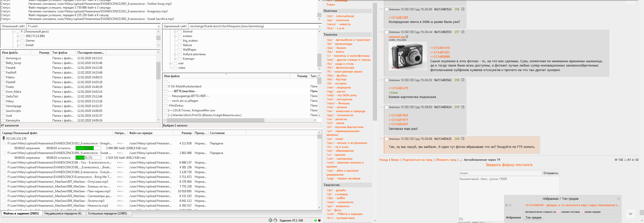This screenshot has width=644, height=223.
Task: Click the Nature folder icon in remote tree
Action: point(180,45)
